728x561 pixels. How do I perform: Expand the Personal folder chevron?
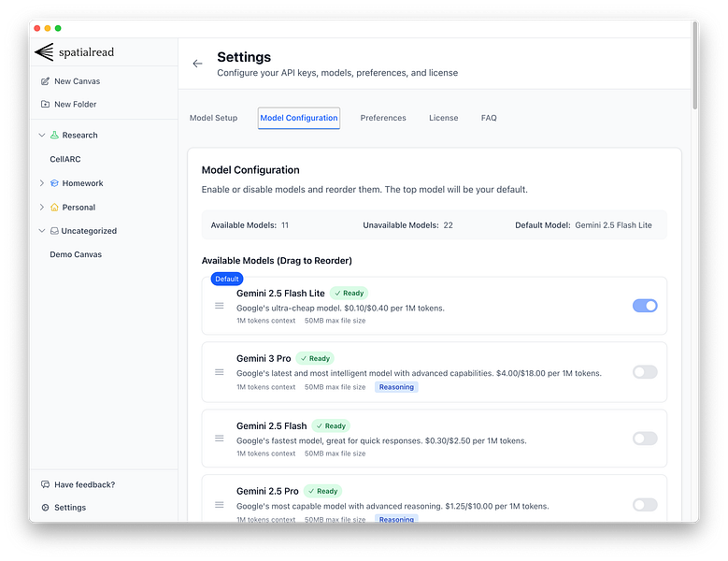tap(42, 208)
